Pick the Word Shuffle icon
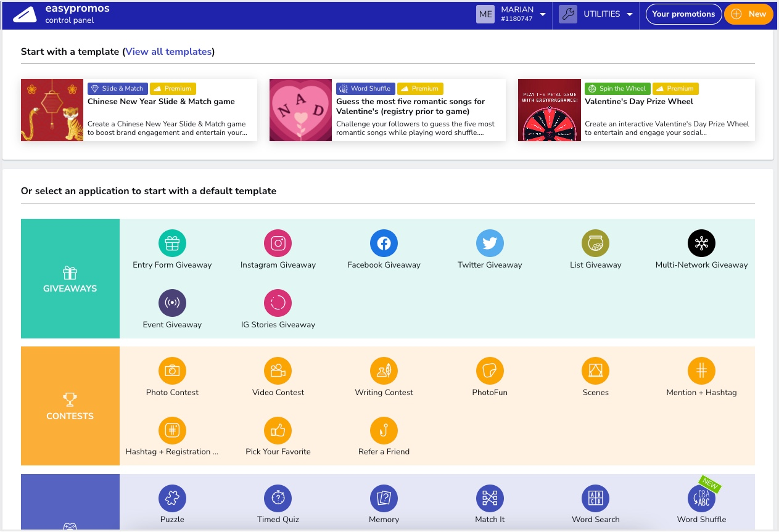The height and width of the screenshot is (532, 779). click(x=701, y=498)
